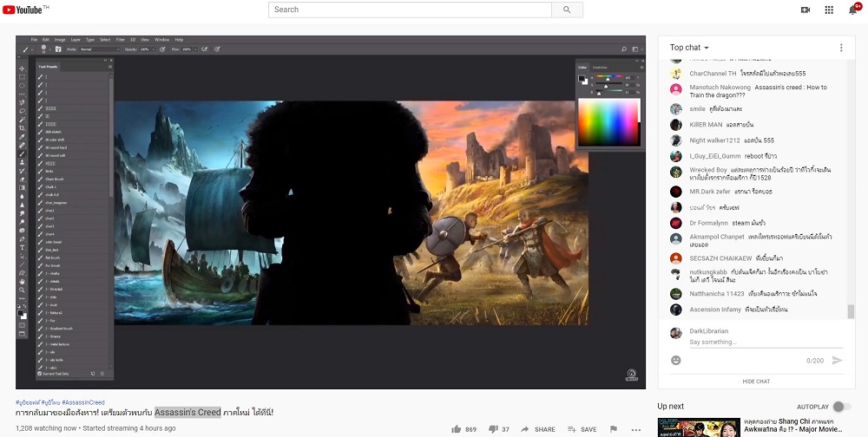The height and width of the screenshot is (437, 868).
Task: Create new tool preset icon
Action: coord(93,374)
